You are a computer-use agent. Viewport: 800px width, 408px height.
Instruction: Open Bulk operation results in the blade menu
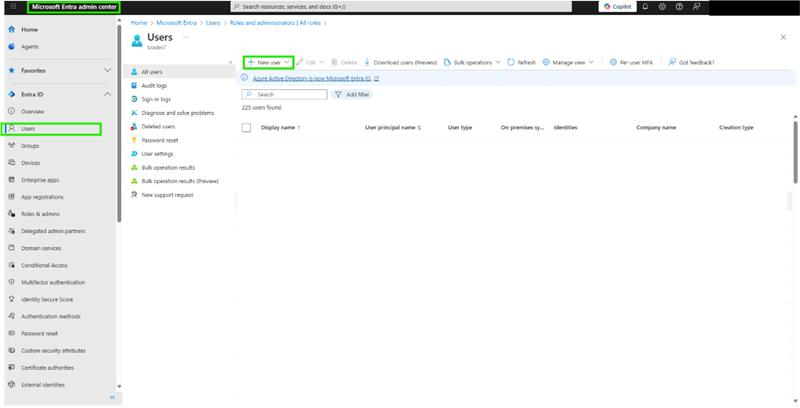click(x=168, y=167)
